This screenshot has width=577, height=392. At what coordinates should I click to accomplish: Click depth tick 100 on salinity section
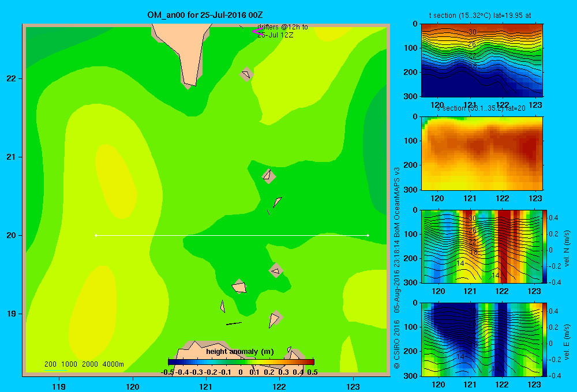(x=412, y=141)
